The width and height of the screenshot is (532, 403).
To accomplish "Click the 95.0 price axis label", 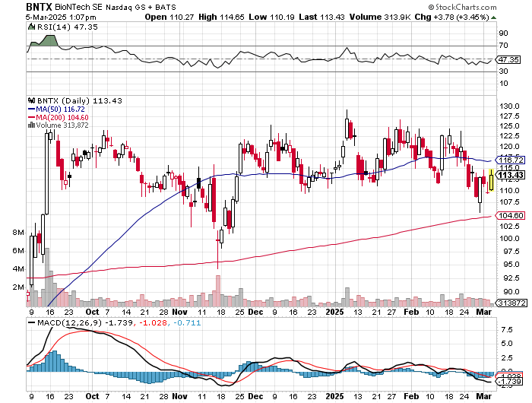I will (509, 265).
